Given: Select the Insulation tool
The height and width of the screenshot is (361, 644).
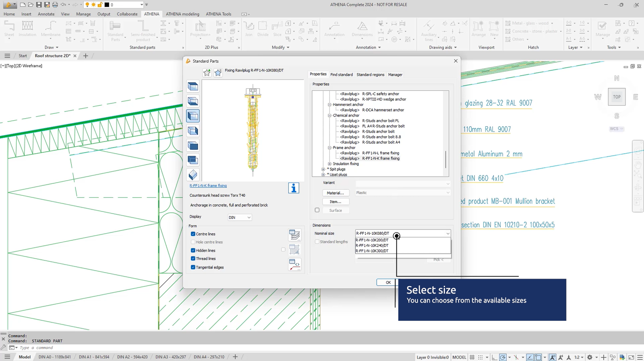Looking at the screenshot, I should point(27,28).
